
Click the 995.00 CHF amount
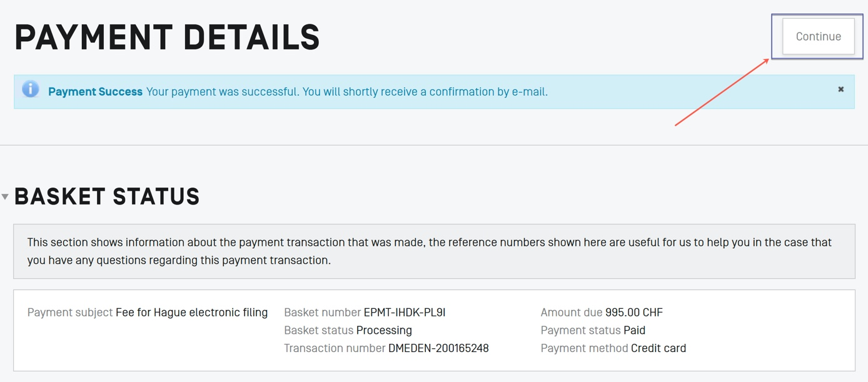point(633,313)
